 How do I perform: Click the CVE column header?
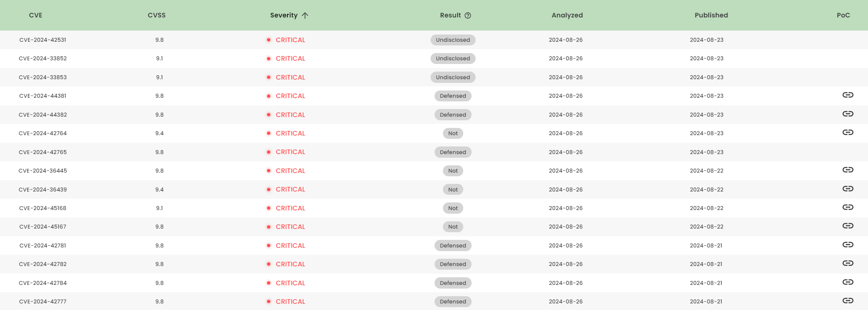36,15
